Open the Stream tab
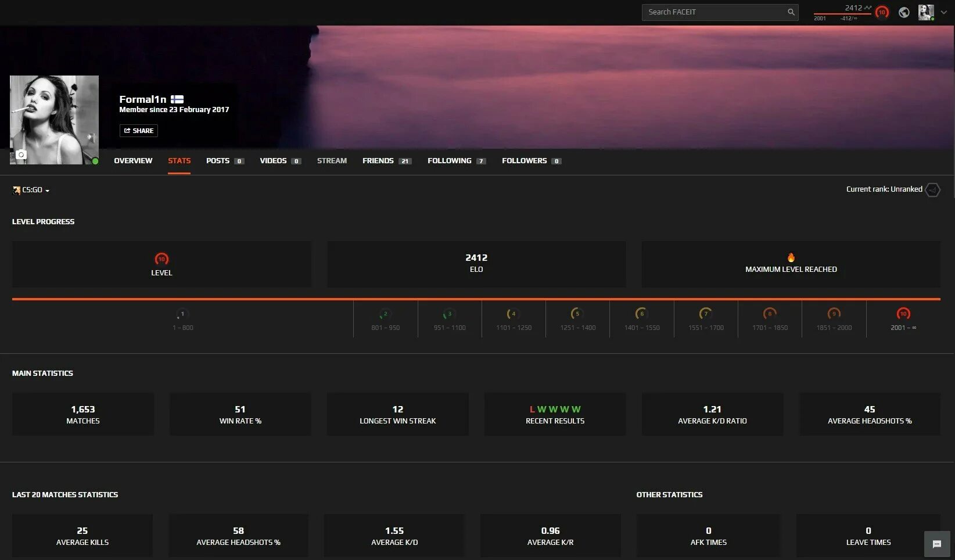The width and height of the screenshot is (955, 560). pos(332,161)
